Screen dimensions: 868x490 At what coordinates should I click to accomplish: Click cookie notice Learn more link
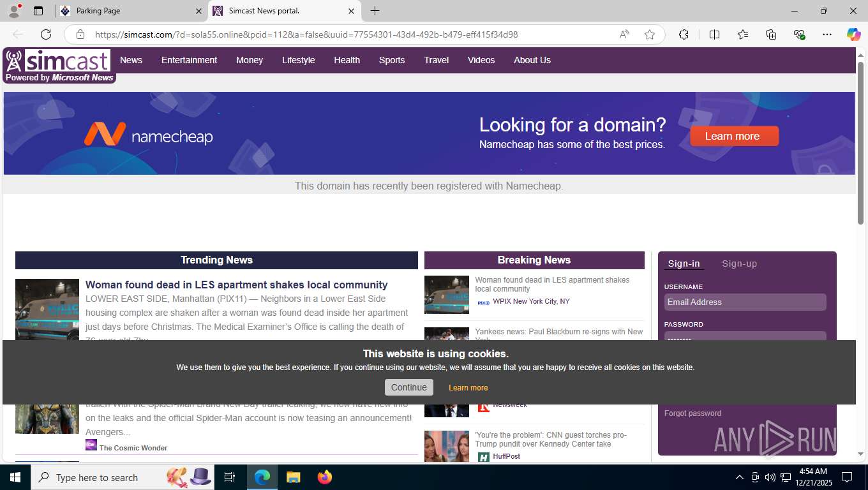[x=468, y=388]
